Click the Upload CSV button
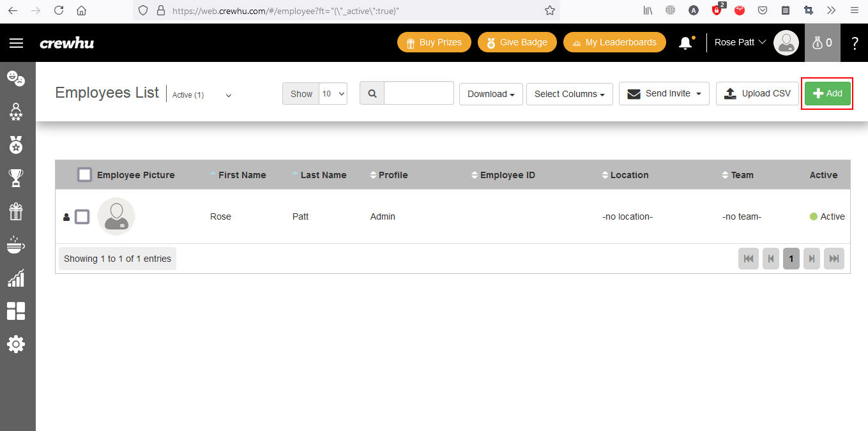The height and width of the screenshot is (431, 868). click(757, 93)
